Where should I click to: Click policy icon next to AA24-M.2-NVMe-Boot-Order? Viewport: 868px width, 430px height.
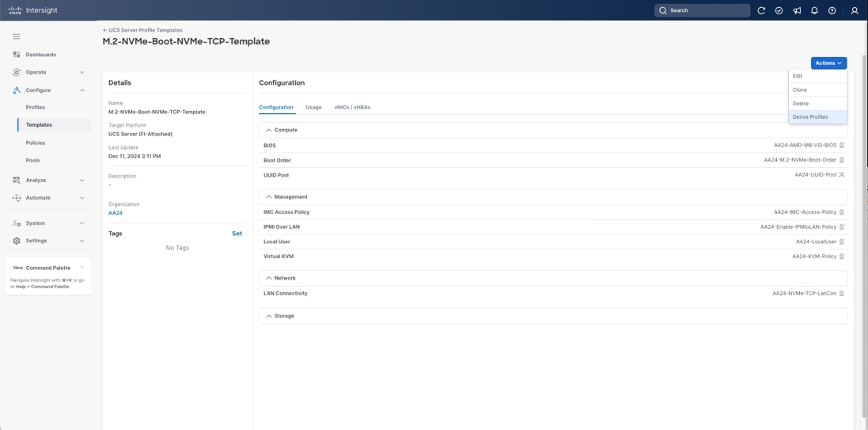point(841,160)
